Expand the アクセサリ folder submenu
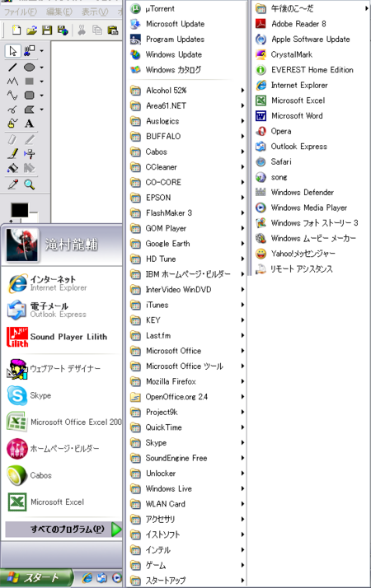371x588 pixels. coord(186,519)
